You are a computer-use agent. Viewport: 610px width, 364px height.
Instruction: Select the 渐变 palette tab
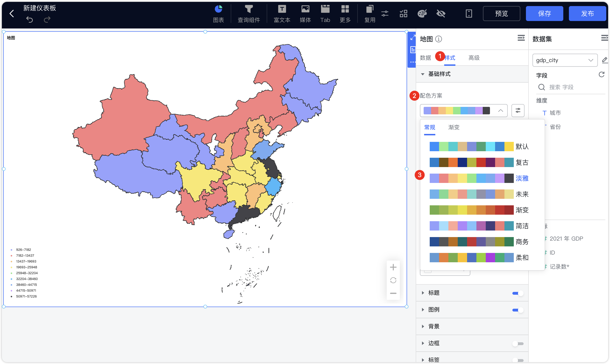[x=454, y=127]
